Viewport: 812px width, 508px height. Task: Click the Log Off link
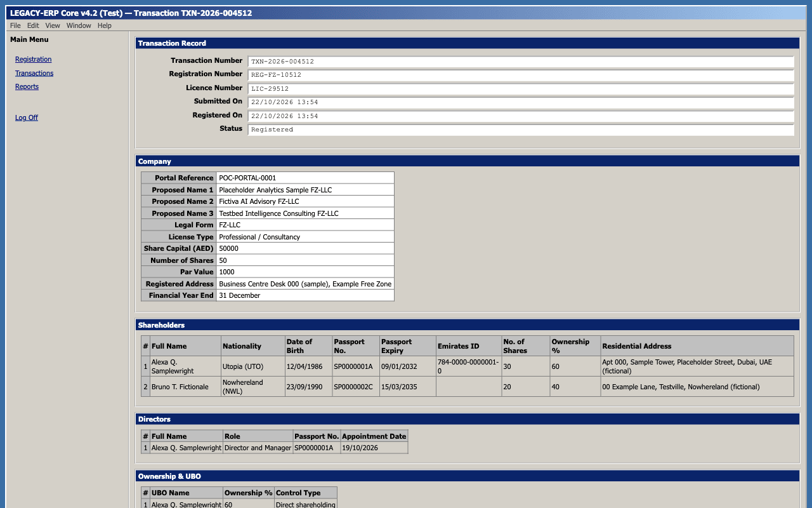tap(27, 117)
